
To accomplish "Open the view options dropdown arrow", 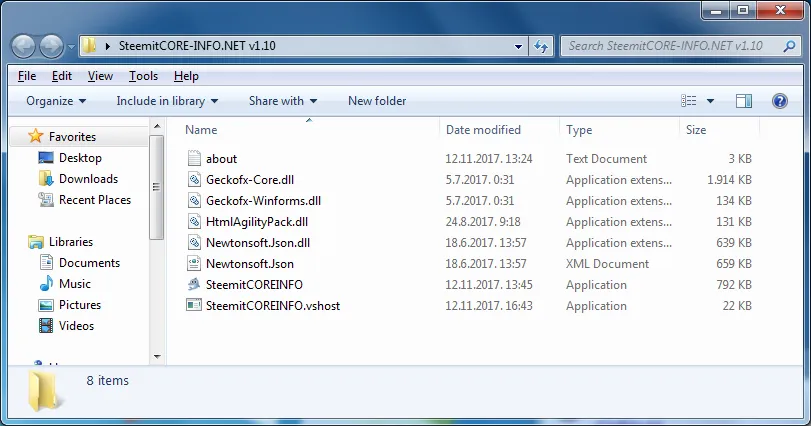I will 710,101.
